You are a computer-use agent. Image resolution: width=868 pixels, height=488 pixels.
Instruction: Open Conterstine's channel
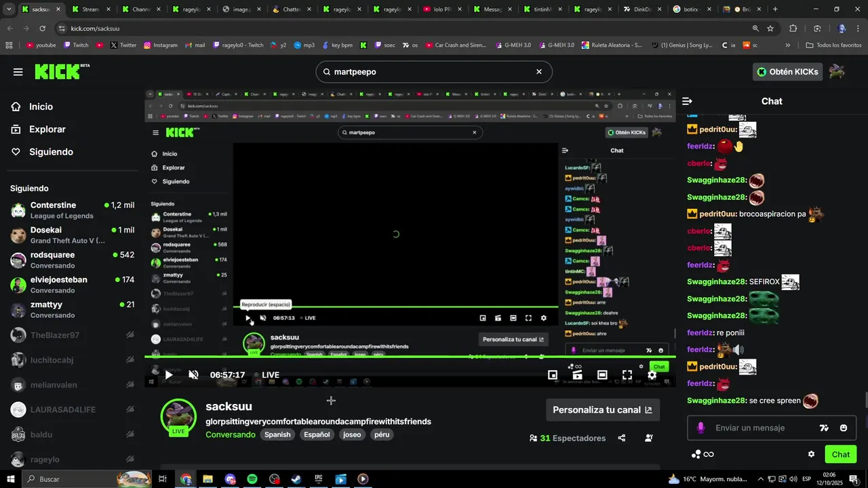[x=73, y=210]
